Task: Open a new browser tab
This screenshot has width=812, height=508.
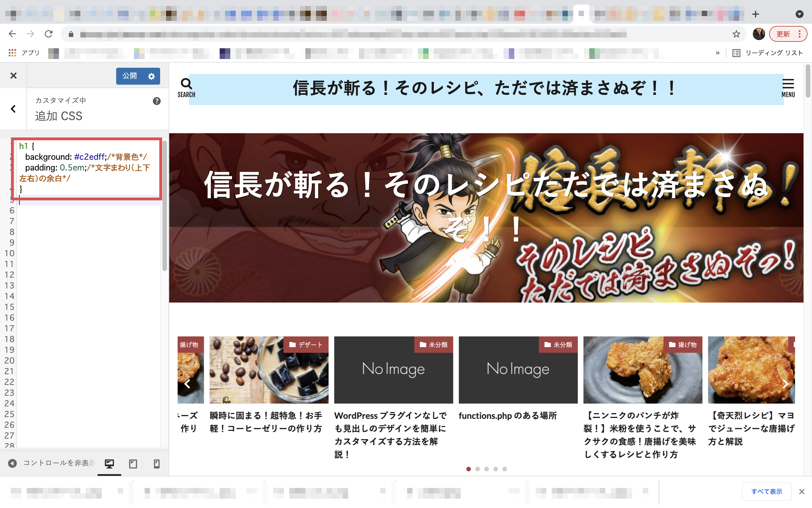Action: tap(756, 14)
